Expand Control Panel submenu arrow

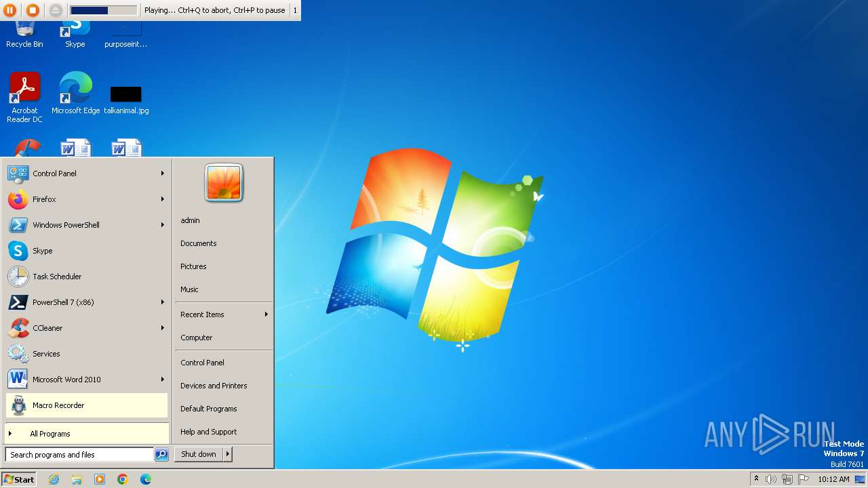click(x=163, y=174)
